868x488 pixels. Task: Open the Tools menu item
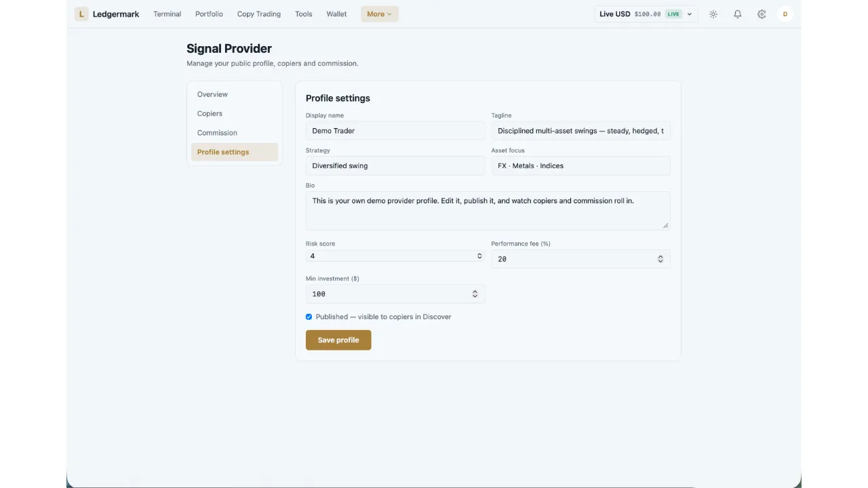[x=304, y=14]
